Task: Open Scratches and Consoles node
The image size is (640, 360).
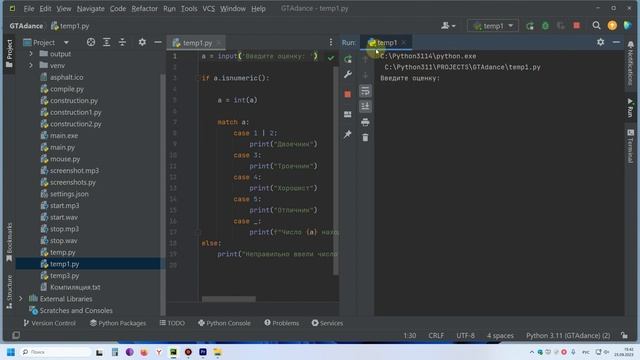Action: click(x=76, y=311)
